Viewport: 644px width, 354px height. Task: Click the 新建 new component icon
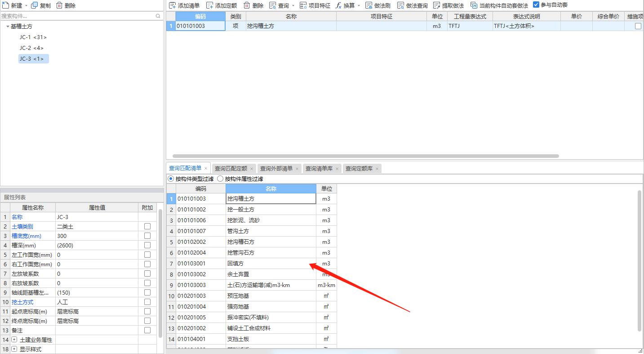pos(6,5)
